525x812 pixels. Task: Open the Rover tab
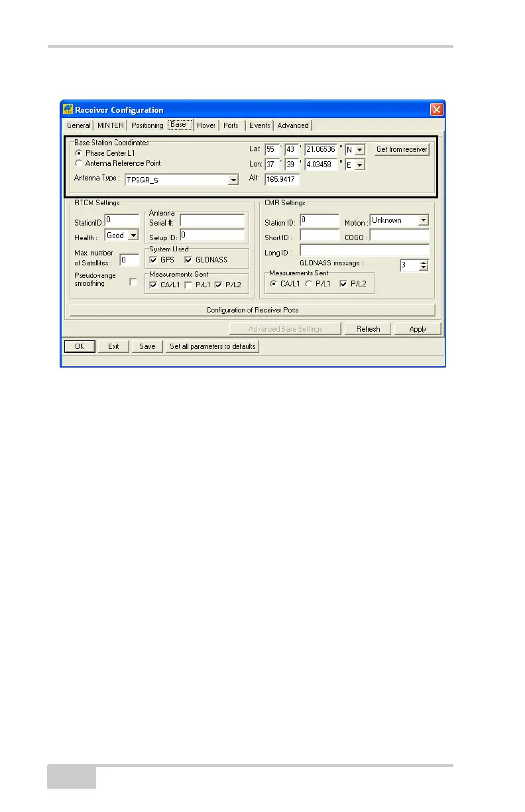point(206,125)
